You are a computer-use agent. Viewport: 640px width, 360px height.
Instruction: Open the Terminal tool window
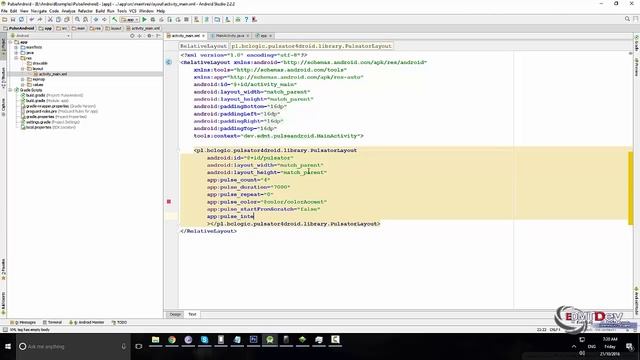click(53, 322)
